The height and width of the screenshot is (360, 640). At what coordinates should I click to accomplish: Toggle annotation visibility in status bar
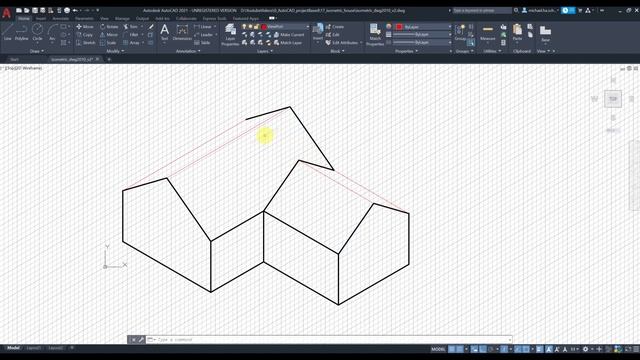point(549,349)
